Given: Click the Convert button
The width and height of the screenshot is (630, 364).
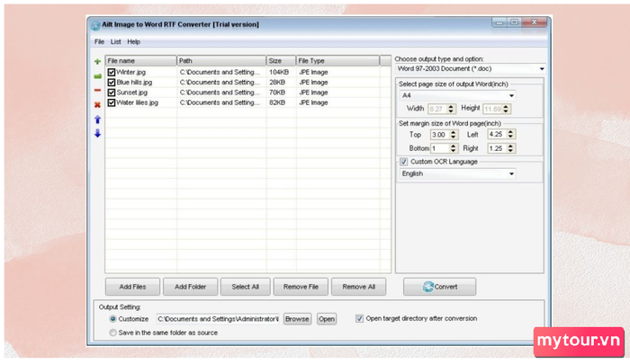Looking at the screenshot, I should pos(440,287).
